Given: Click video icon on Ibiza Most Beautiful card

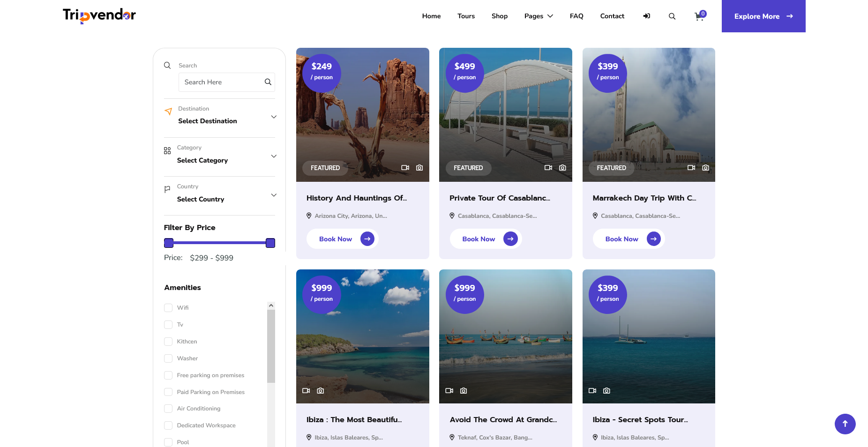Looking at the screenshot, I should pos(306,391).
